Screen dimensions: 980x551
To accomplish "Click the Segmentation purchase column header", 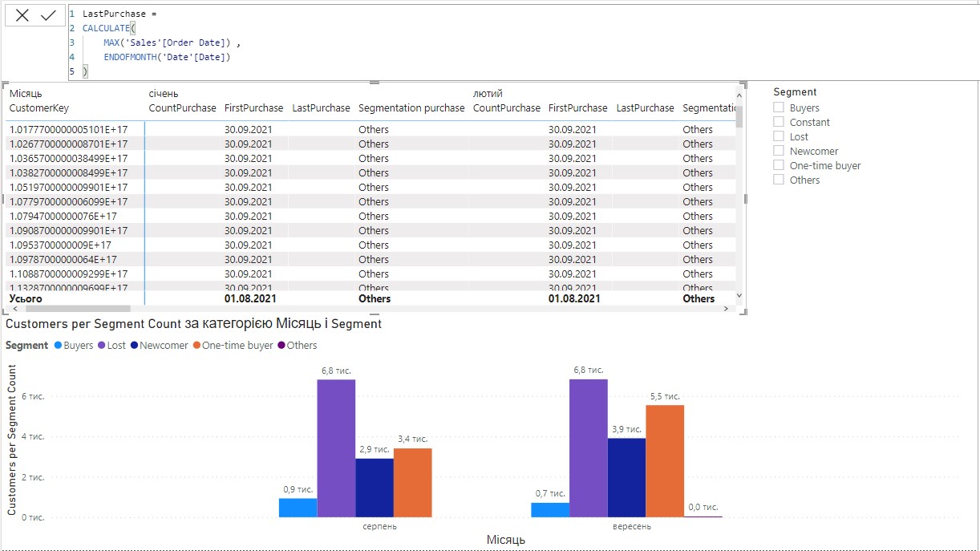I will [x=411, y=108].
